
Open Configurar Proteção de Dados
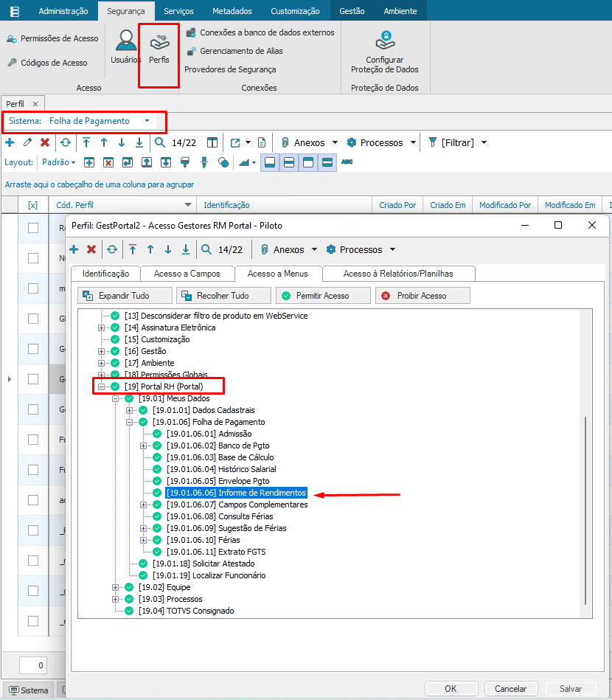click(x=384, y=52)
